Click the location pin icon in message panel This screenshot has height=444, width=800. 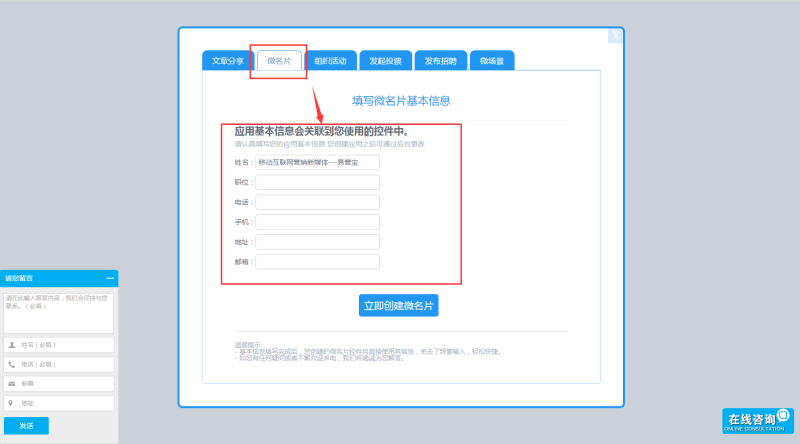click(11, 403)
